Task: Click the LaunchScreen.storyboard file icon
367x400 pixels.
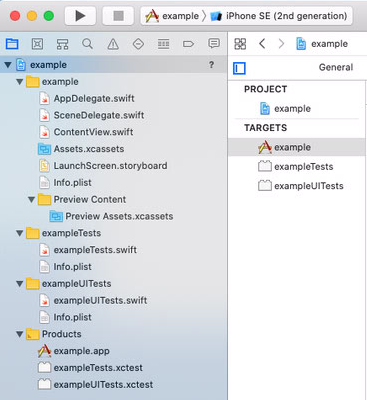Action: coord(44,166)
